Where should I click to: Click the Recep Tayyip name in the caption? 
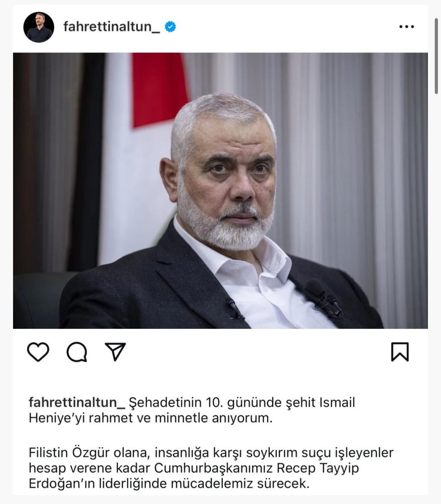click(x=319, y=468)
